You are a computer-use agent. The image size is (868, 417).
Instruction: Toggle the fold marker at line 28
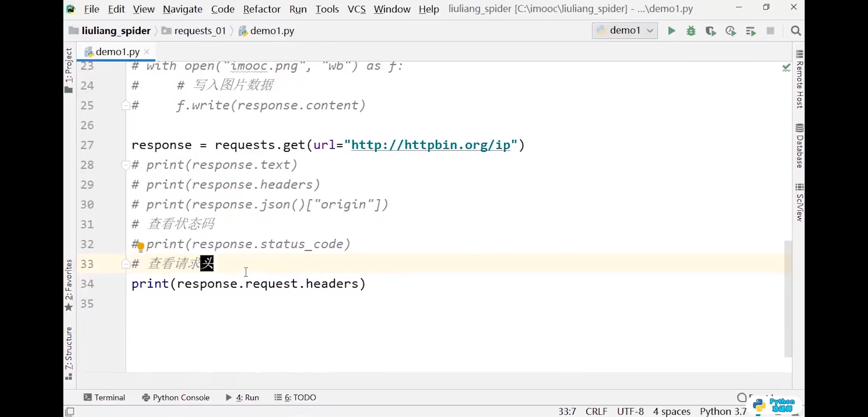coord(125,165)
